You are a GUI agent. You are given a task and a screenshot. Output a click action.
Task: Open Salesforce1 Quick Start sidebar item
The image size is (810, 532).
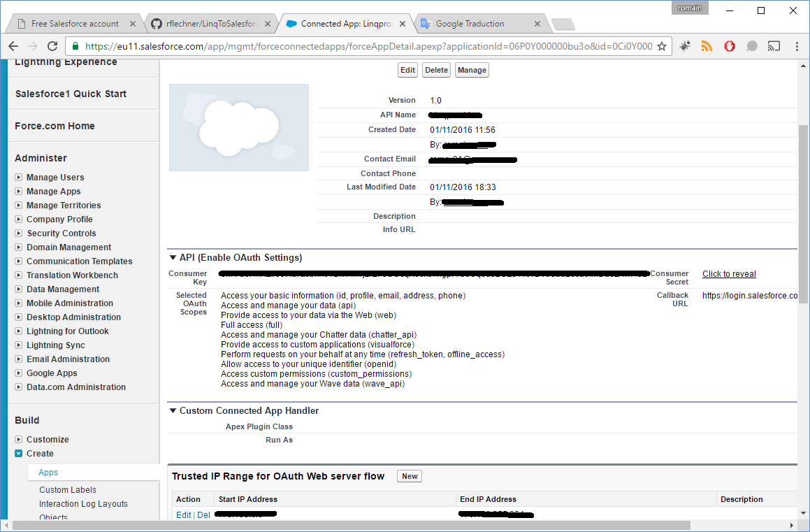click(71, 94)
